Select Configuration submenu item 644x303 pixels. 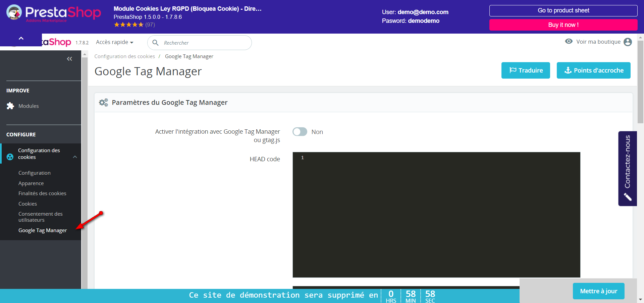click(x=35, y=173)
